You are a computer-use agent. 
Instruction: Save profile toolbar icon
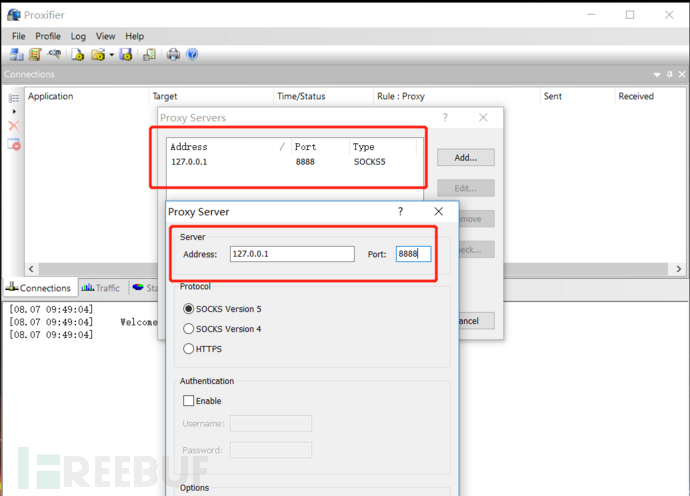[126, 55]
